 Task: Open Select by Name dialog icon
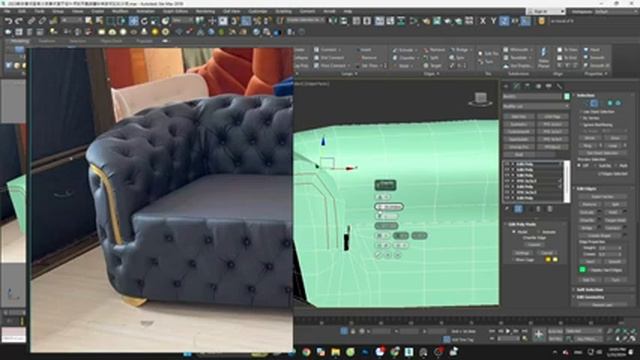coord(99,21)
